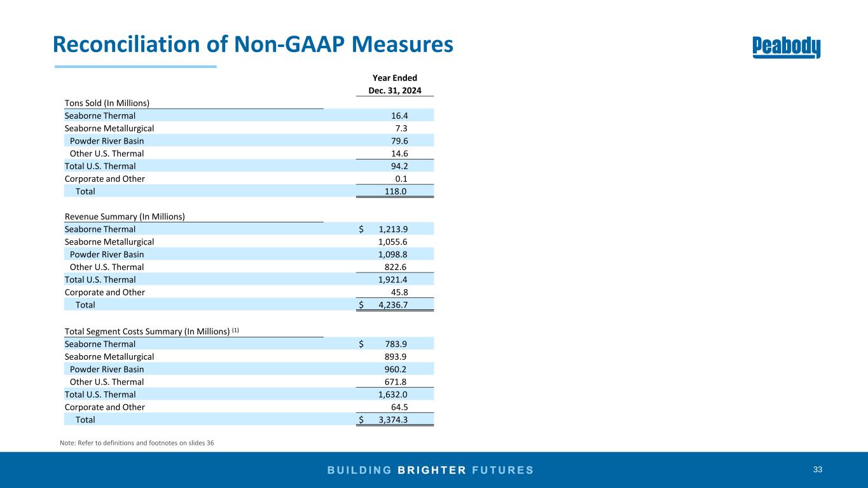Click 'Corporate and Other' label under Tons Sold
The image size is (868, 488).
click(105, 179)
